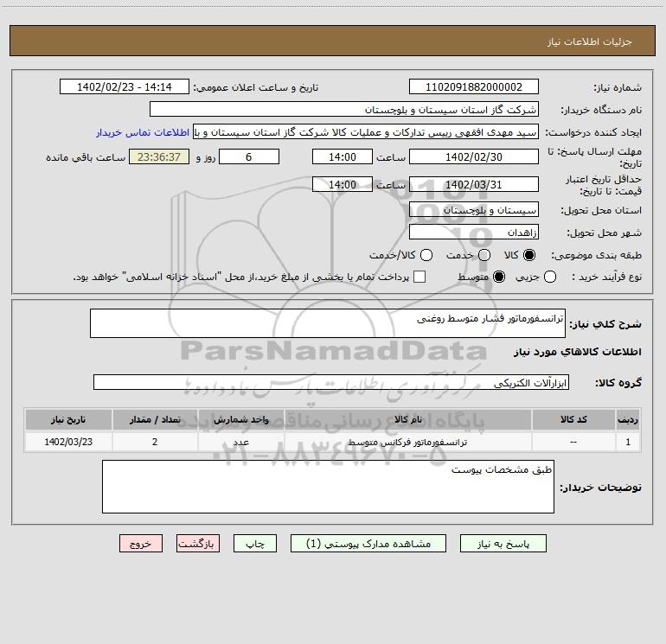Screen dimensions: 666x644
Task: Click the general description box ترانسفورماتور فشار متوسط روغنی
Action: [x=328, y=323]
